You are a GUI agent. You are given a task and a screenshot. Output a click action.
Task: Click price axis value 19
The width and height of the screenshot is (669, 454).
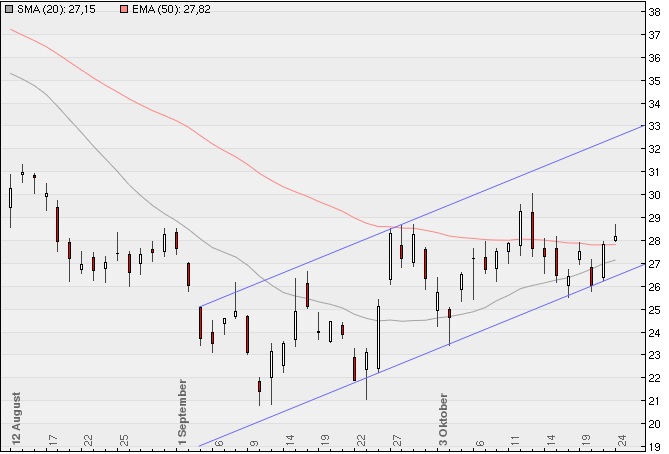[654, 447]
